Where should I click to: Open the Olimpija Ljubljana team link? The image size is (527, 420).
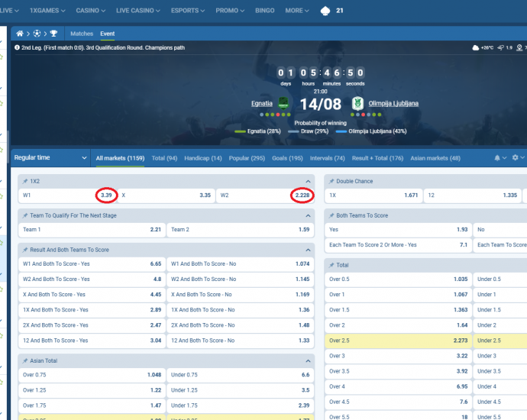click(393, 104)
